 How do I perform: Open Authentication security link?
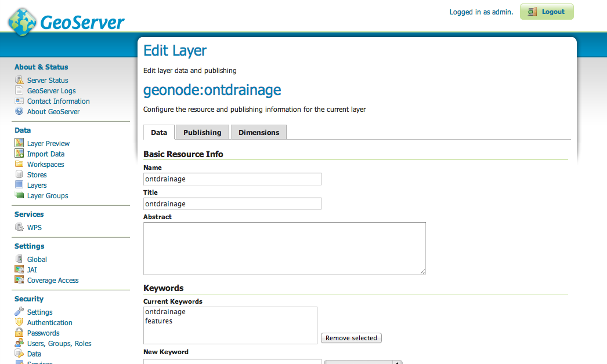pos(49,323)
